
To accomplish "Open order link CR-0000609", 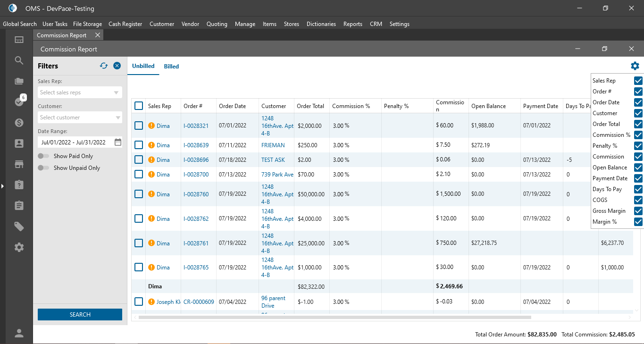I will point(199,302).
